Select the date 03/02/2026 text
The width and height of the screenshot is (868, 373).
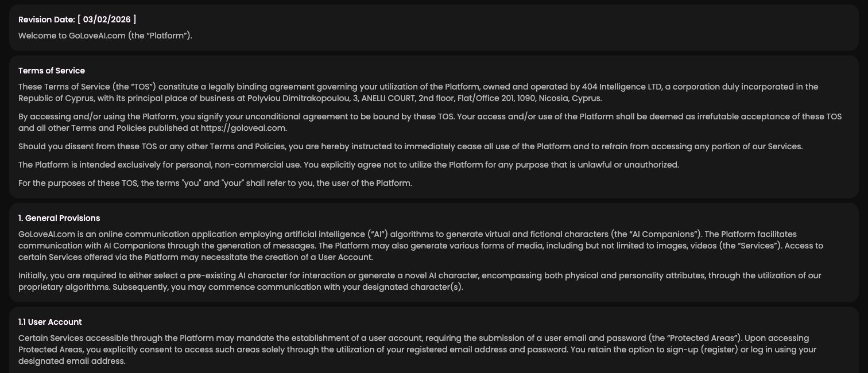point(107,20)
